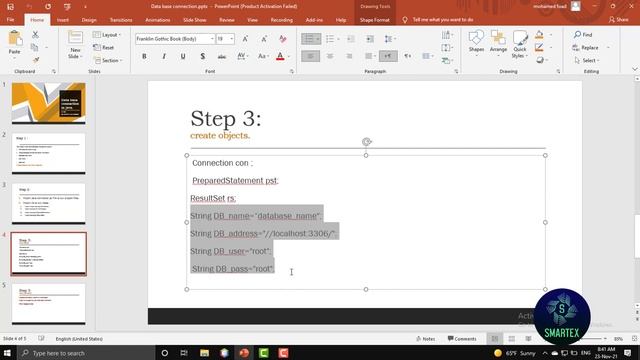Image resolution: width=640 pixels, height=360 pixels.
Task: Open character spacing dropdown
Action: point(242,56)
